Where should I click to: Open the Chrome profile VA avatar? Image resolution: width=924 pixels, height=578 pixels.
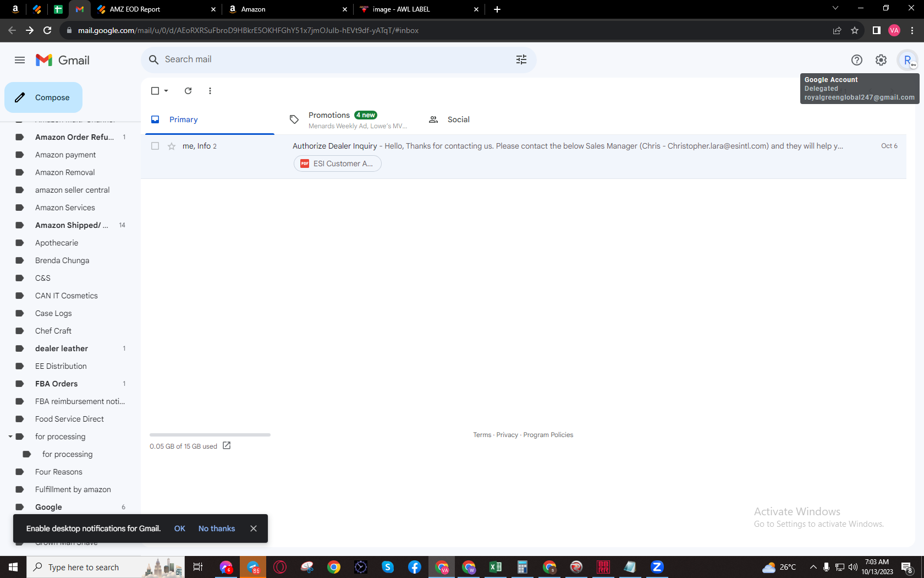pos(894,30)
